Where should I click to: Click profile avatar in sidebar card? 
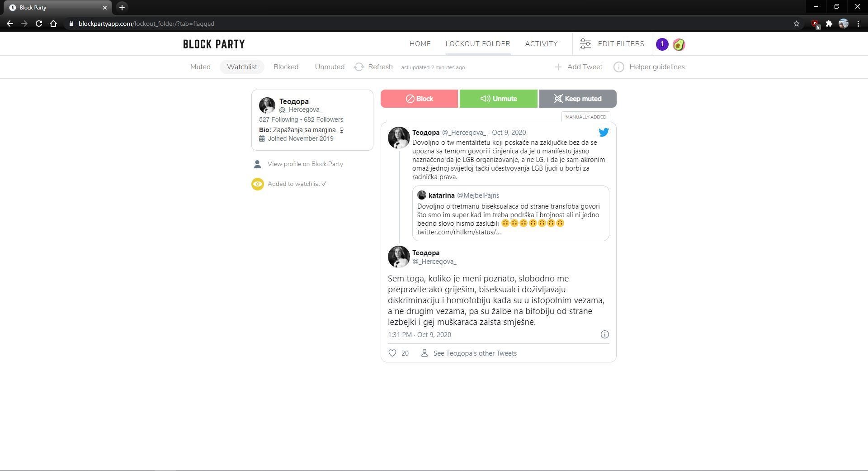[x=267, y=105]
